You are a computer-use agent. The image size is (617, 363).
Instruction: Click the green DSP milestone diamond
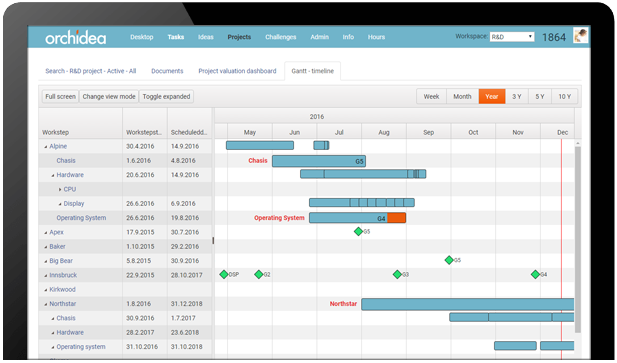pos(224,275)
